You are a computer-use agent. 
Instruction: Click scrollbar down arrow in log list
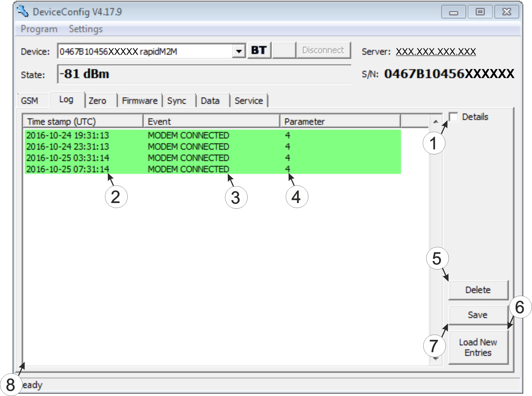tap(435, 359)
